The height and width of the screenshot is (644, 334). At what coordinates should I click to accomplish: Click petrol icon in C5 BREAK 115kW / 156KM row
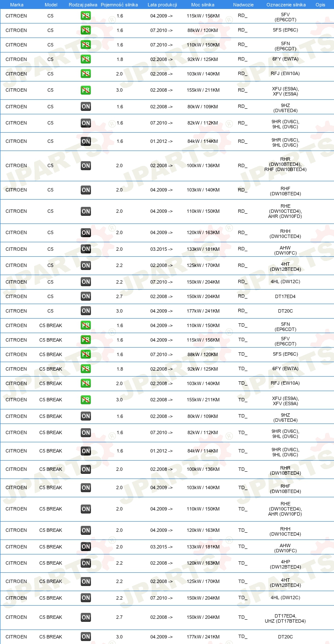click(x=85, y=340)
